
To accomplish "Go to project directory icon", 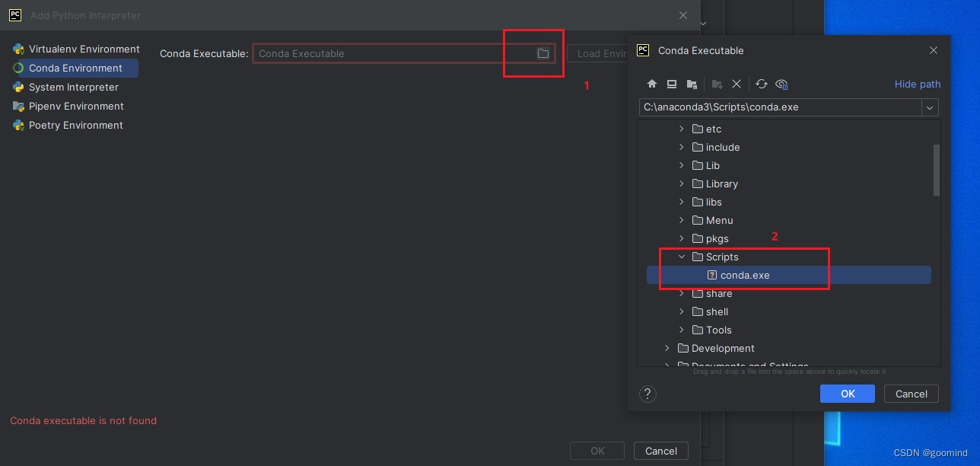I will [692, 84].
